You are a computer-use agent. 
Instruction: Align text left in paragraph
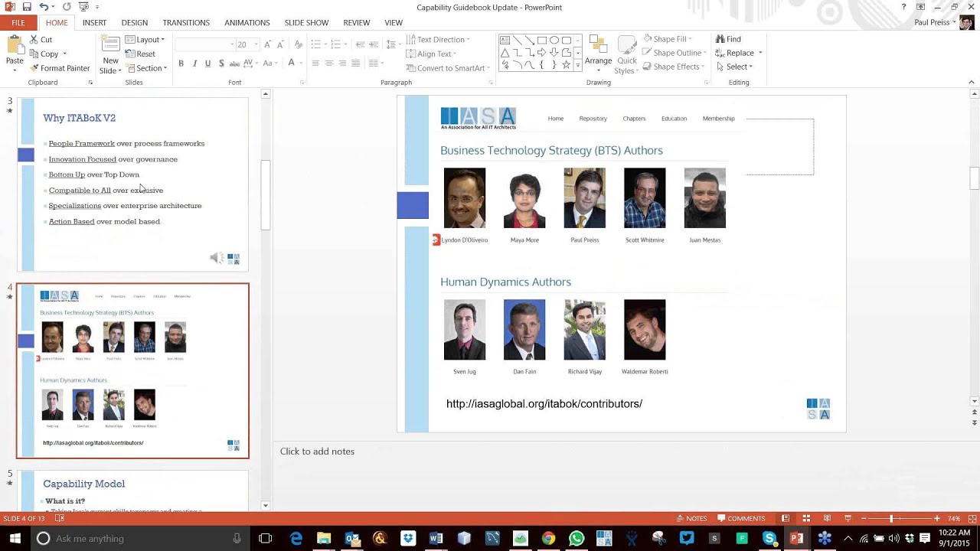point(315,64)
